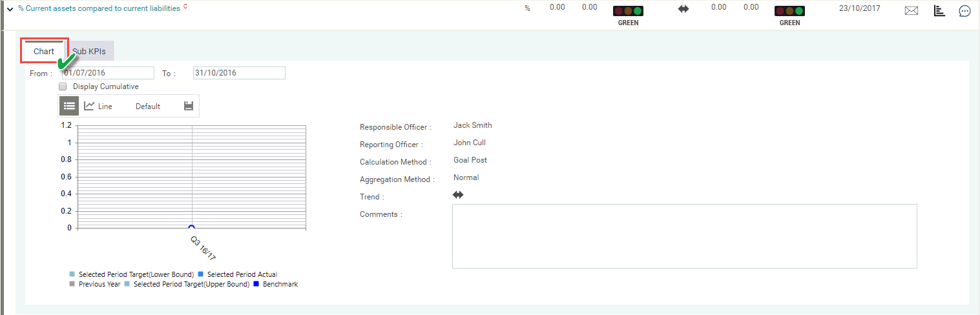Viewport: 980px width, 315px height.
Task: Toggle Previous Year legend entry
Action: tap(95, 284)
